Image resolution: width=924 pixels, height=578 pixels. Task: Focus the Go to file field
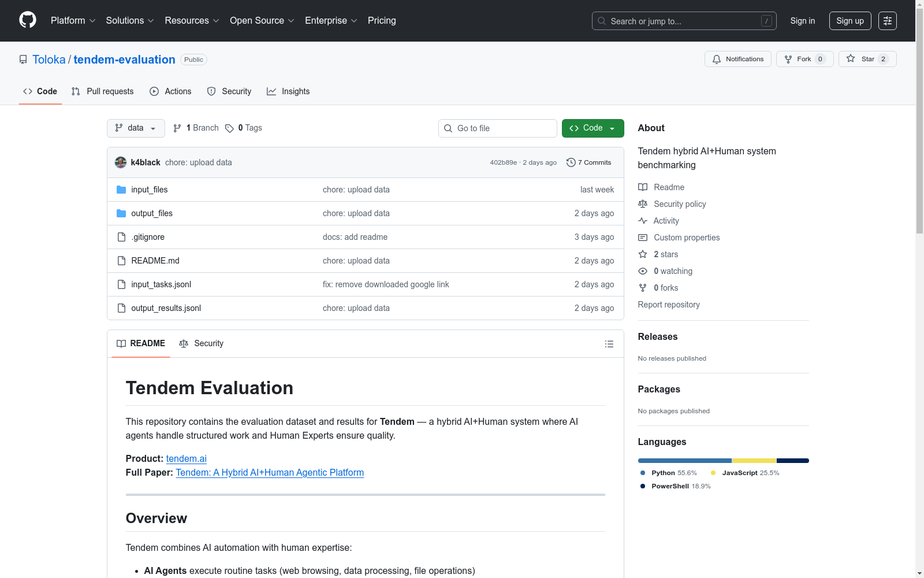tap(498, 128)
